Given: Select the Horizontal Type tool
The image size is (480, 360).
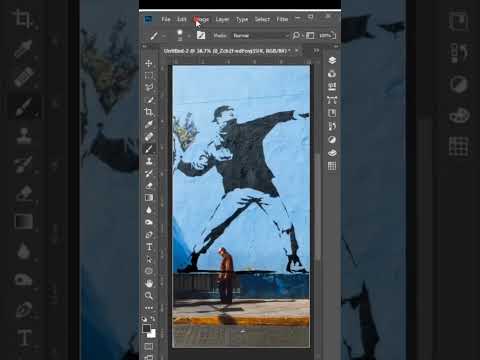Looking at the screenshot, I should [x=149, y=247].
